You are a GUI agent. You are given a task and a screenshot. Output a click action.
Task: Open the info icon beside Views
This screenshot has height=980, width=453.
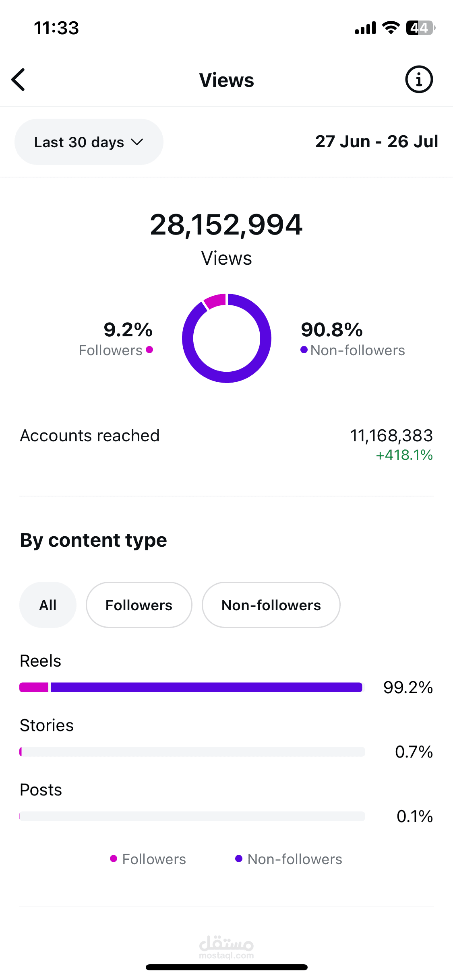419,79
